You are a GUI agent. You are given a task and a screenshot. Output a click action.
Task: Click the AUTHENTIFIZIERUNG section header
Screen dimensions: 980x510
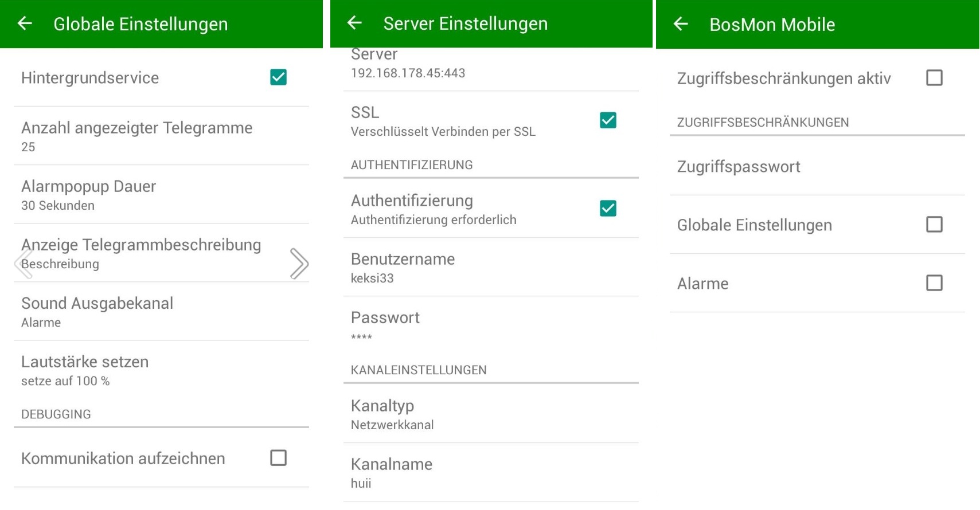pos(412,165)
